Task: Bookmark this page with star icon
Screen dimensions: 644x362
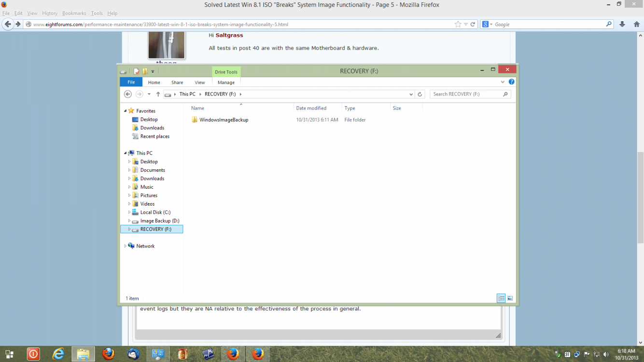Action: click(x=458, y=24)
